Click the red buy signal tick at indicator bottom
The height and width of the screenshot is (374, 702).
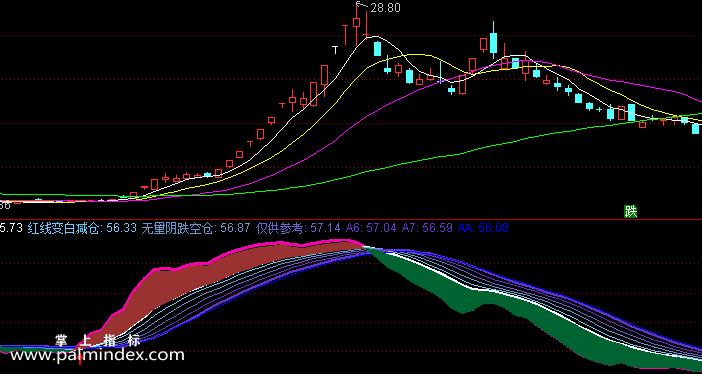[80, 360]
